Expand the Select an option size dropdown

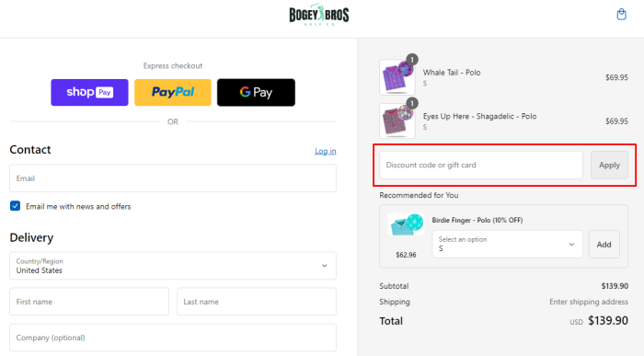507,245
